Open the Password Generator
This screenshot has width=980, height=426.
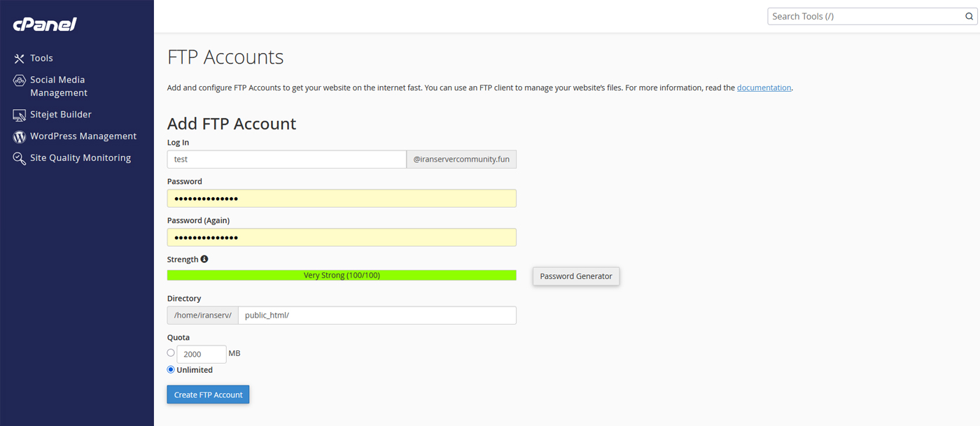tap(575, 276)
